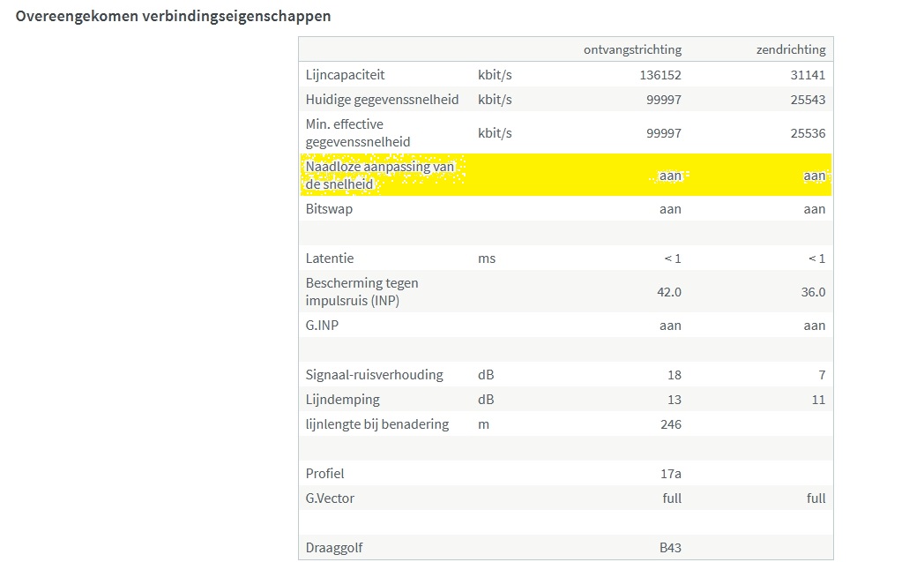This screenshot has height=562, width=924.
Task: Click the yellow highlighted Naadloze aanpassing label
Action: point(379,175)
